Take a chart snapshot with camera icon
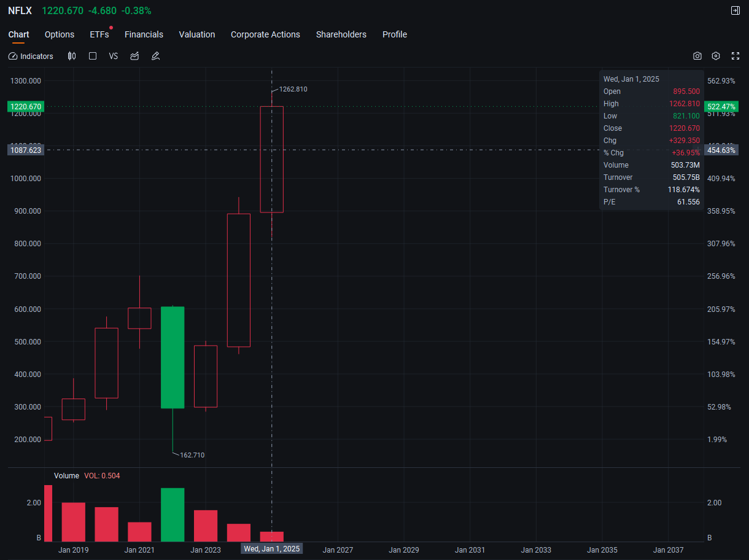 tap(697, 56)
